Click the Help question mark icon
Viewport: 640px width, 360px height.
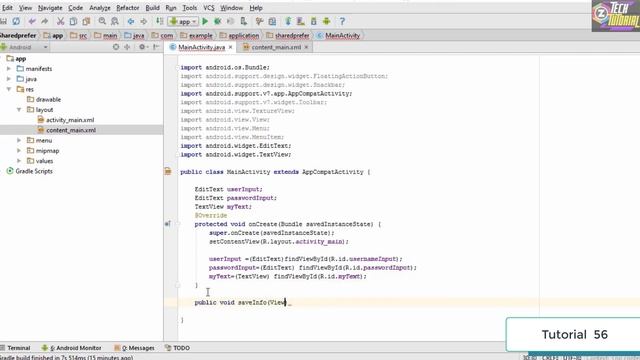tap(342, 21)
